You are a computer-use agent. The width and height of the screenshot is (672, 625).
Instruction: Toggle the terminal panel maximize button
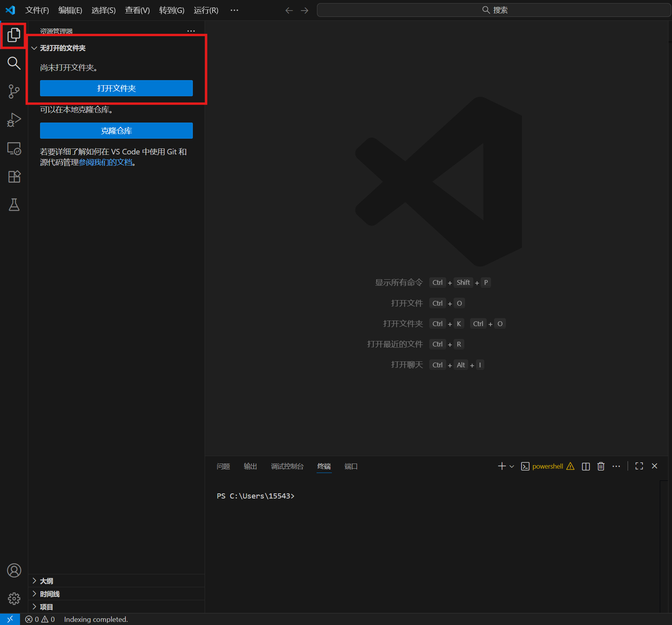[x=639, y=466]
